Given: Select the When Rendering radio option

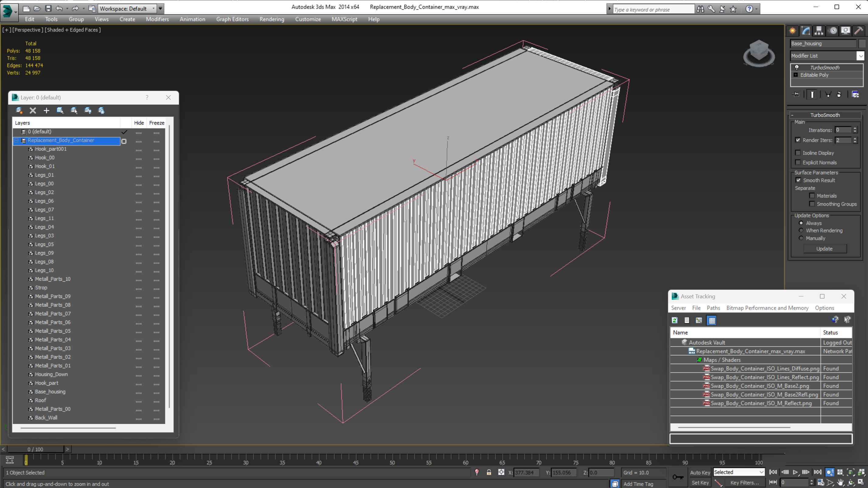Looking at the screenshot, I should click(801, 230).
